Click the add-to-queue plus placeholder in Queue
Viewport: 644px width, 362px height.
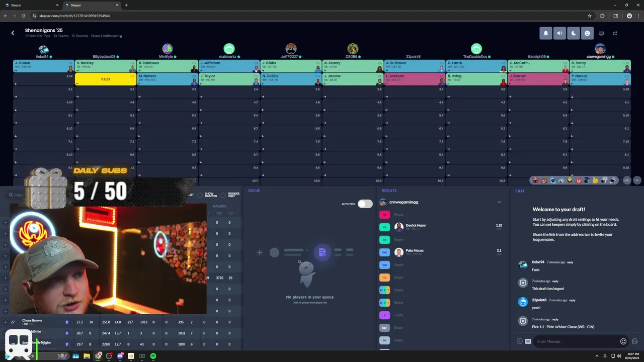(260, 252)
